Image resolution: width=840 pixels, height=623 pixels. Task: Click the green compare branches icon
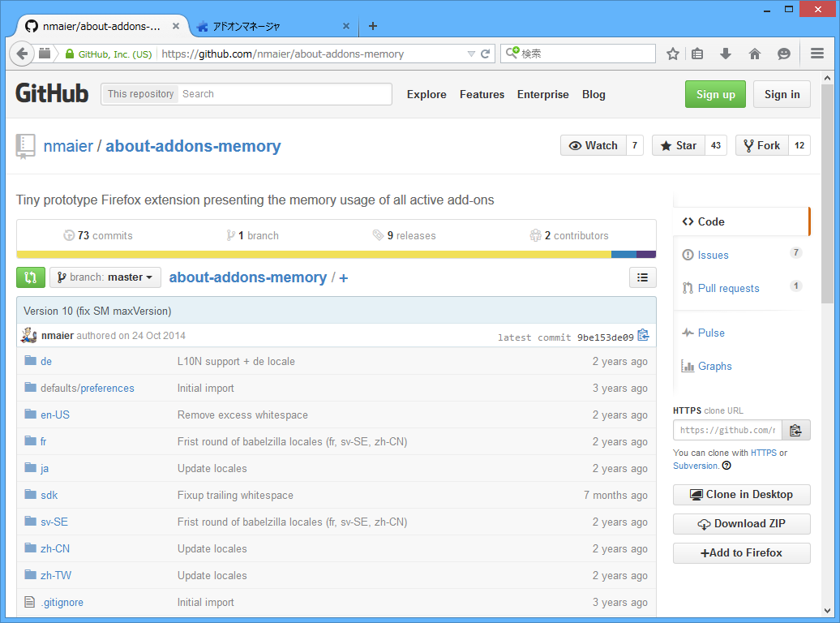coord(30,277)
